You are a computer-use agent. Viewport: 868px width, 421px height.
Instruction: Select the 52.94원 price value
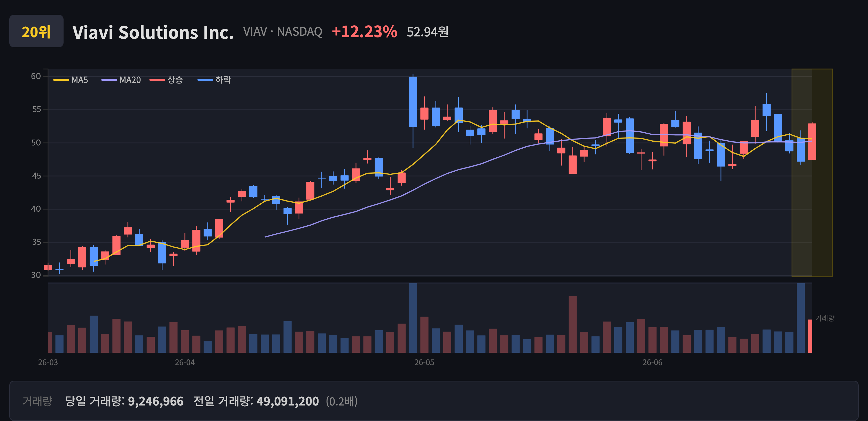coord(428,32)
